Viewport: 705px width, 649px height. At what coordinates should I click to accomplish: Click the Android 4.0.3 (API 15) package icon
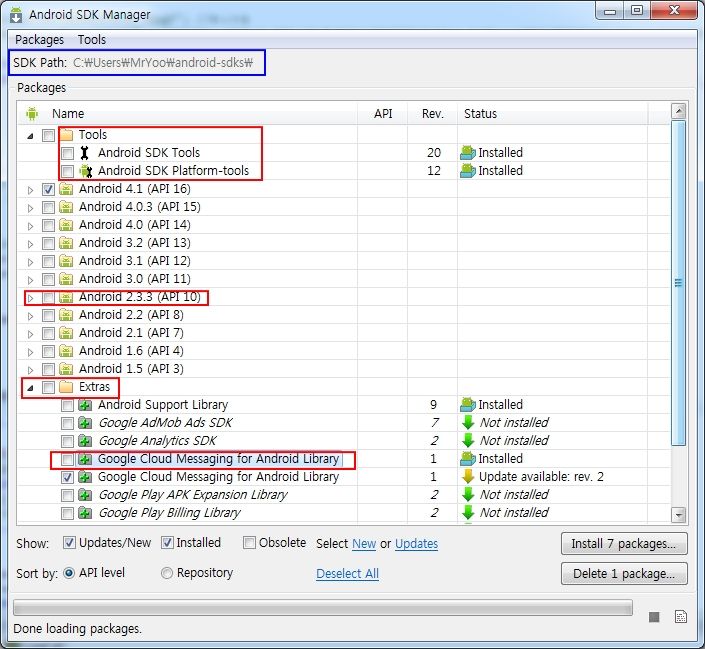pos(66,207)
